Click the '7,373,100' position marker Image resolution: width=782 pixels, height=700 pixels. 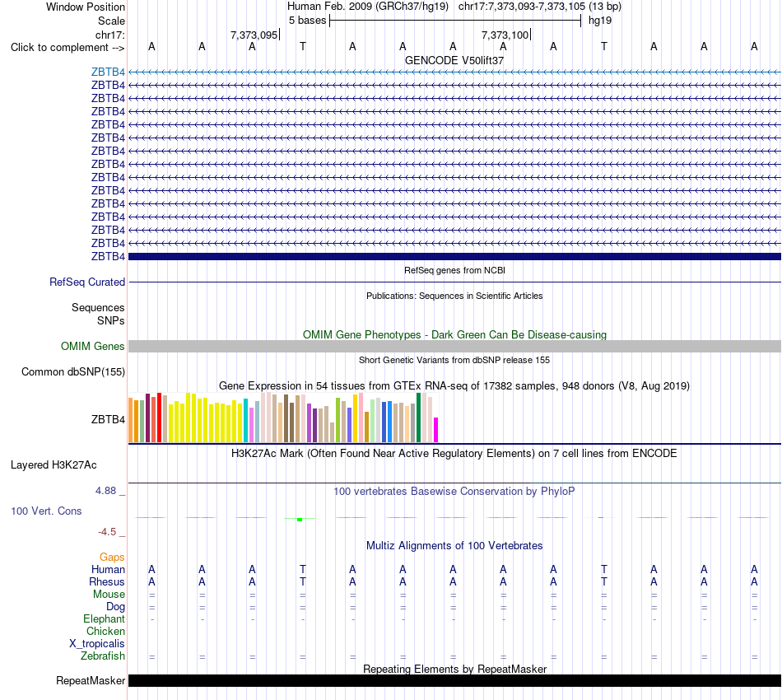pos(505,35)
